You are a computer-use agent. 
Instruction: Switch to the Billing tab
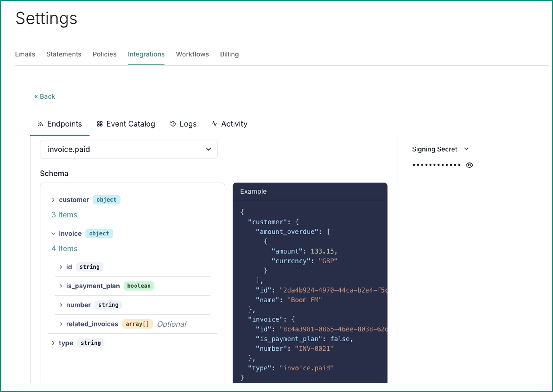pos(229,54)
